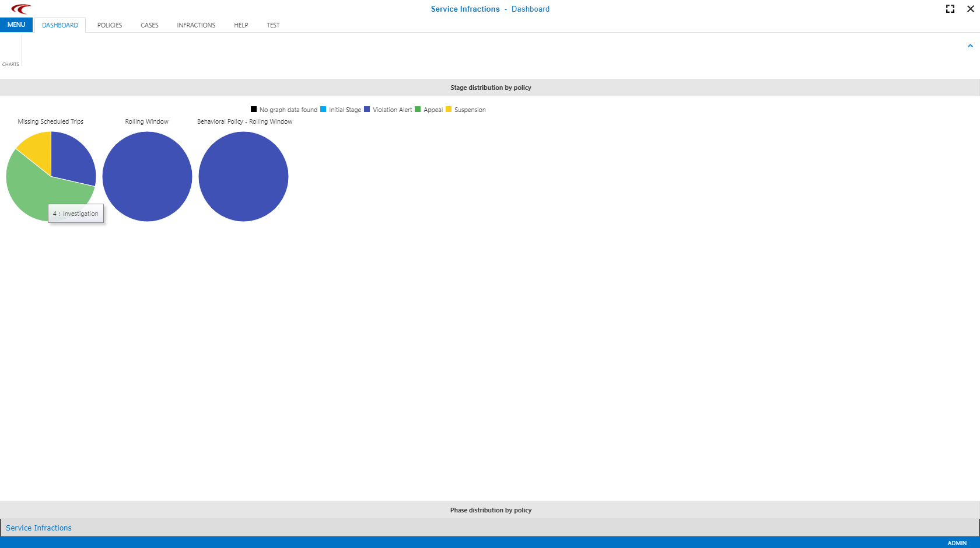
Task: Toggle the Violation Alert legend entry
Action: (391, 109)
